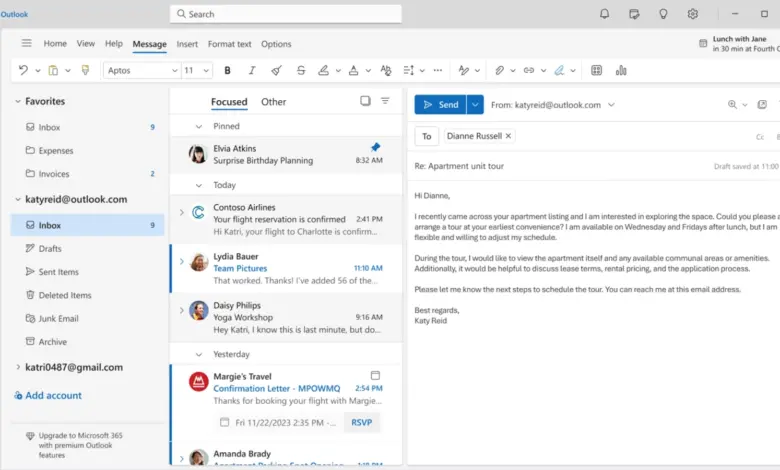Open the Drafts folder

point(87,248)
